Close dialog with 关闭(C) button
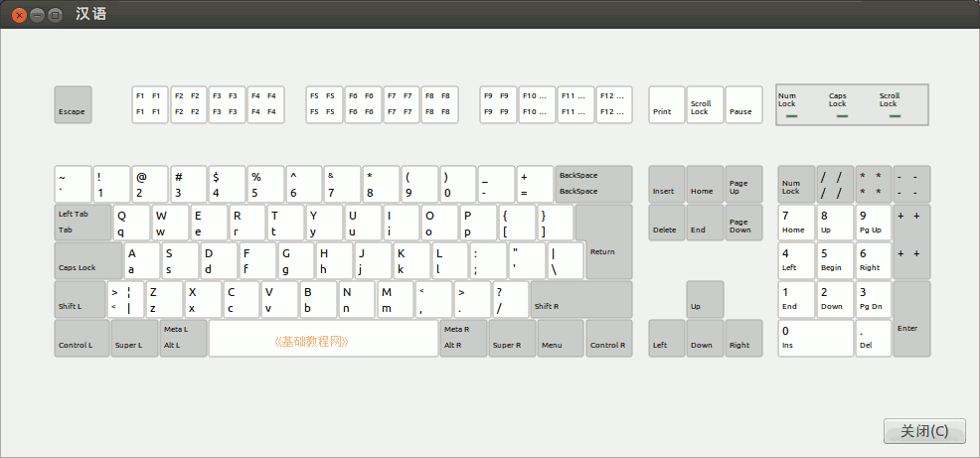Image resolution: width=980 pixels, height=458 pixels. tap(924, 431)
